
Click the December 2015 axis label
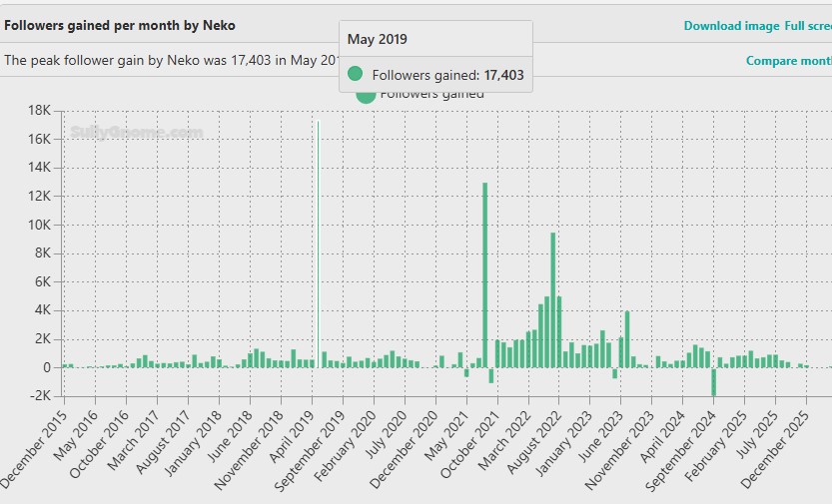coord(35,449)
